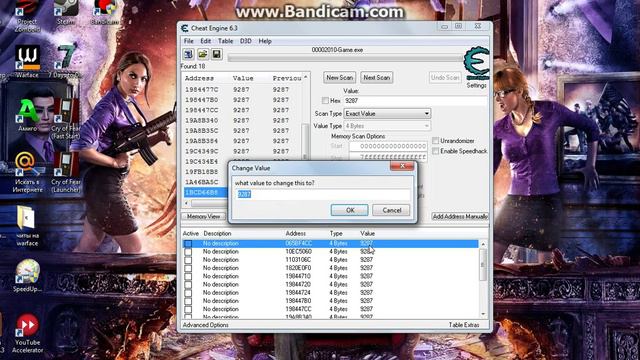Viewport: 640px width, 360px height.
Task: Select table row with address 19844724
Action: 330,293
